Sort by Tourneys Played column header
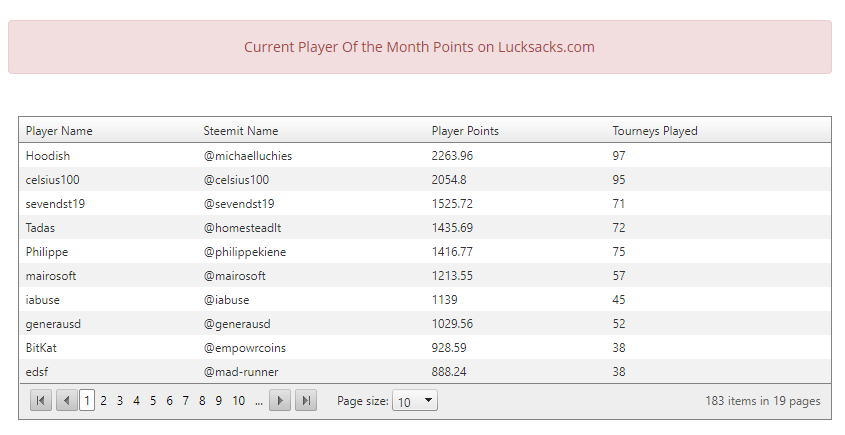 pyautogui.click(x=655, y=131)
